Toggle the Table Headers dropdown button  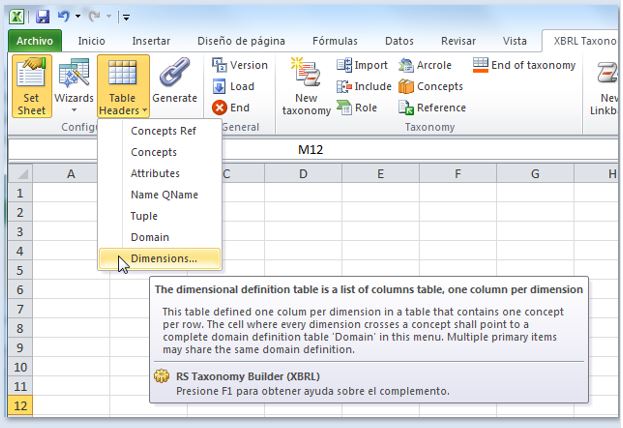click(x=123, y=86)
